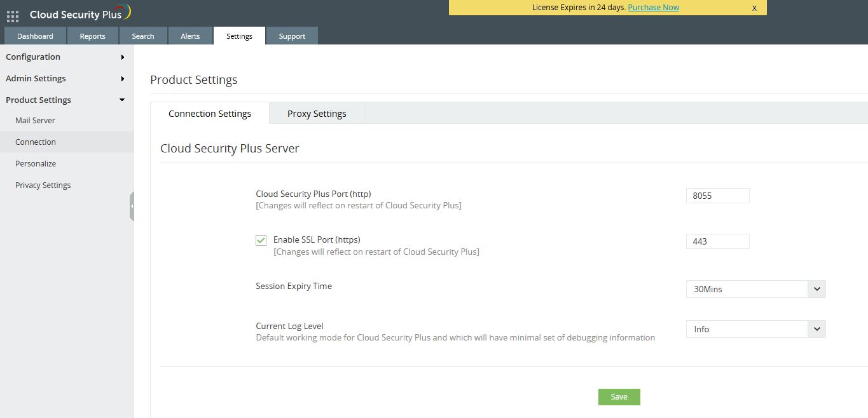Go to the Dashboard tab
The width and height of the screenshot is (868, 418).
coord(35,36)
